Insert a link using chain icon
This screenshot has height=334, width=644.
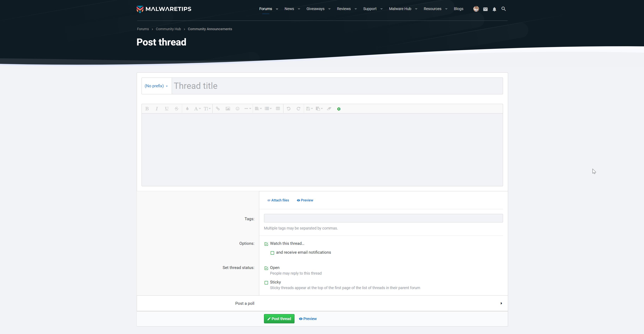[218, 109]
